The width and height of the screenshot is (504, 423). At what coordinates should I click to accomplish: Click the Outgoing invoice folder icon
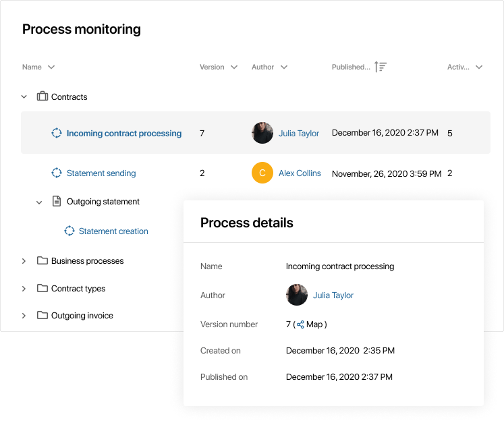pyautogui.click(x=42, y=315)
